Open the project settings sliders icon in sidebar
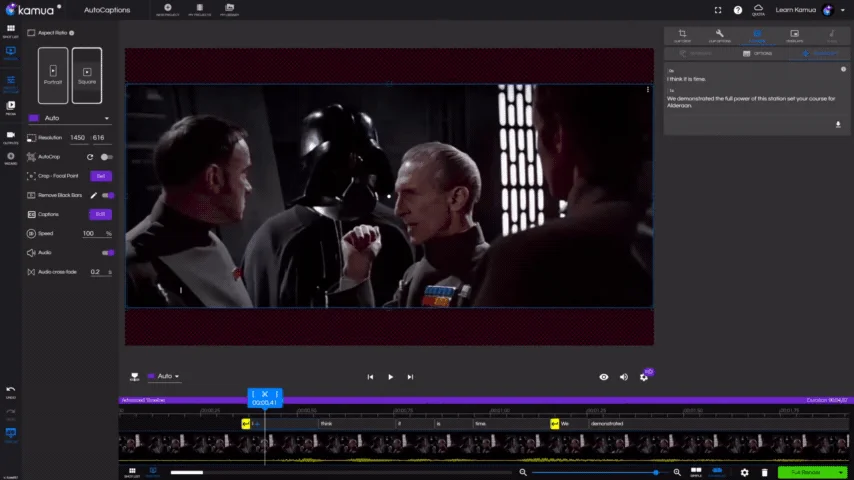854x480 pixels. (10, 83)
